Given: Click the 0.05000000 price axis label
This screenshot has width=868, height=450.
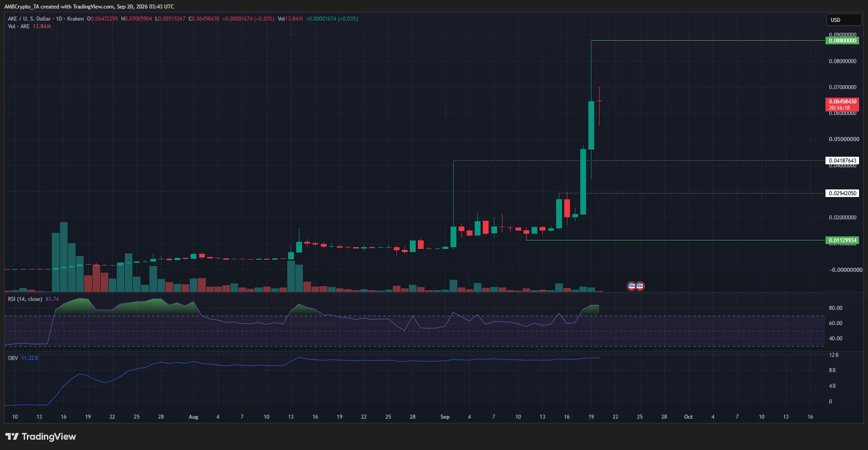Looking at the screenshot, I should (844, 139).
